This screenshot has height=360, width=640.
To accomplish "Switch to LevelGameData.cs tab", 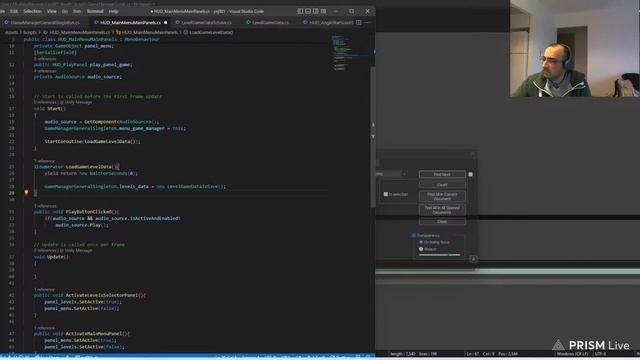I will (x=270, y=22).
